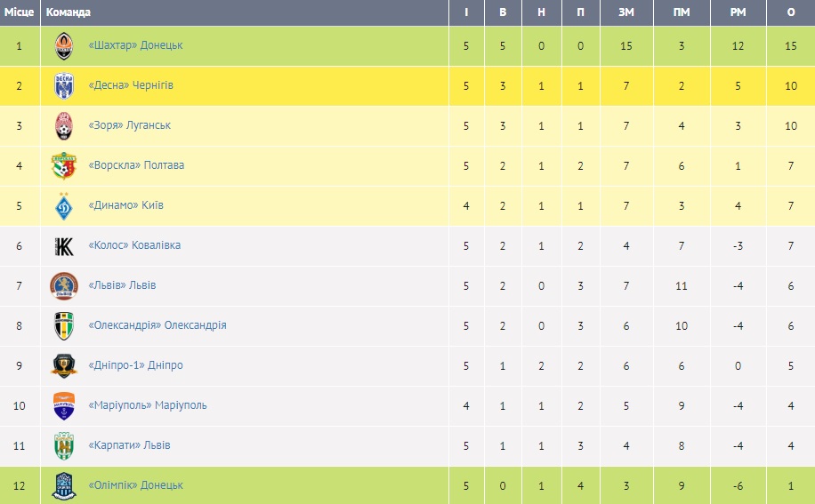The image size is (815, 504).
Task: Click the Dynamo Kyiv club logo
Action: pyautogui.click(x=64, y=205)
